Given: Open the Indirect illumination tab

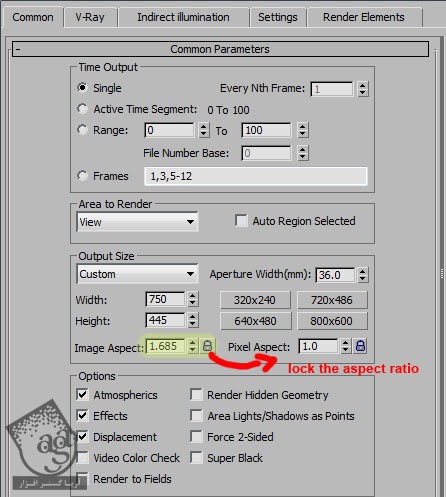Looking at the screenshot, I should tap(183, 17).
